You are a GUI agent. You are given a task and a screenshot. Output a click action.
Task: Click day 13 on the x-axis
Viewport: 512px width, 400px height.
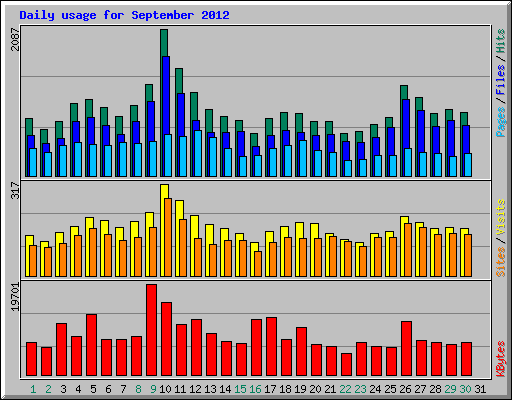[210, 389]
